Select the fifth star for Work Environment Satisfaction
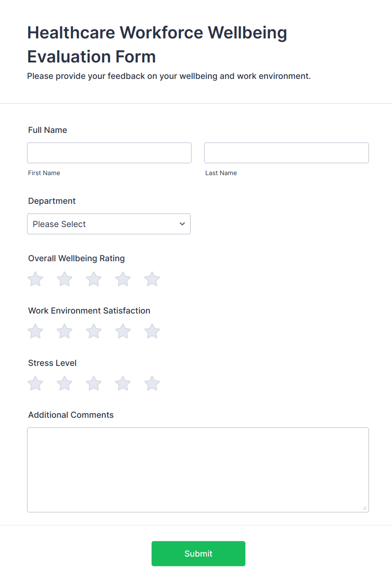Image resolution: width=392 pixels, height=587 pixels. click(x=152, y=331)
